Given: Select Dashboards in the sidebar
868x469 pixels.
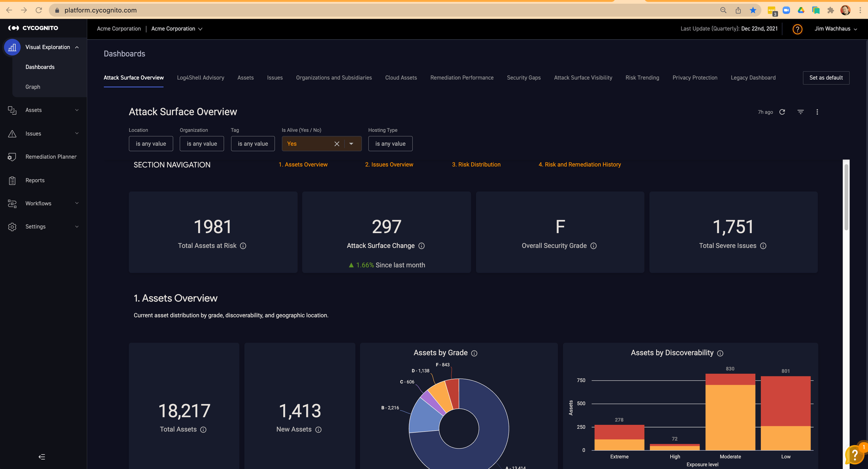Looking at the screenshot, I should tap(40, 67).
